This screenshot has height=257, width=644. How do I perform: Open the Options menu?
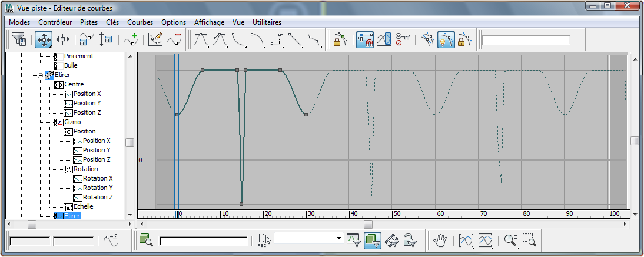tap(174, 22)
